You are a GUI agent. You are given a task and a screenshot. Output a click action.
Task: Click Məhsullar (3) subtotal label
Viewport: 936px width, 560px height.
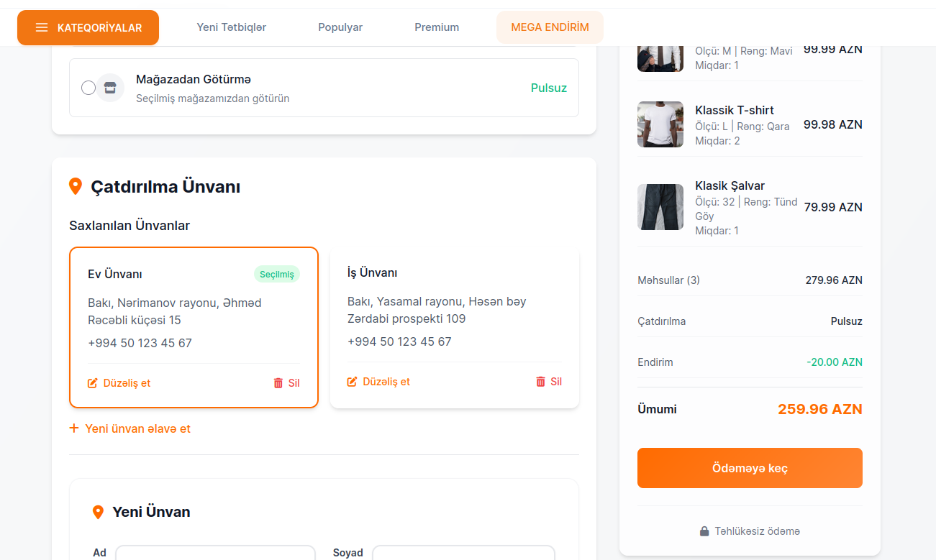668,280
